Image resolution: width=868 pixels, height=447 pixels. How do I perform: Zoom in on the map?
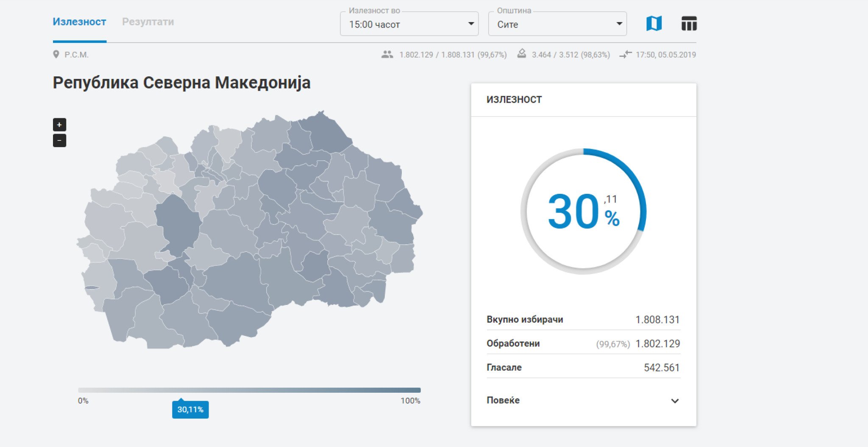click(x=59, y=125)
